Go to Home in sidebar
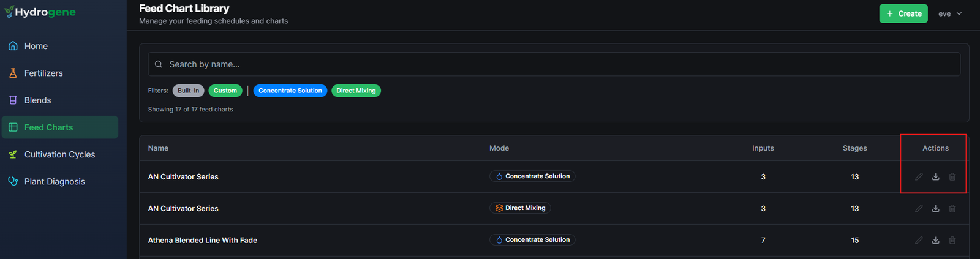Viewport: 980px width, 259px height. (60, 46)
